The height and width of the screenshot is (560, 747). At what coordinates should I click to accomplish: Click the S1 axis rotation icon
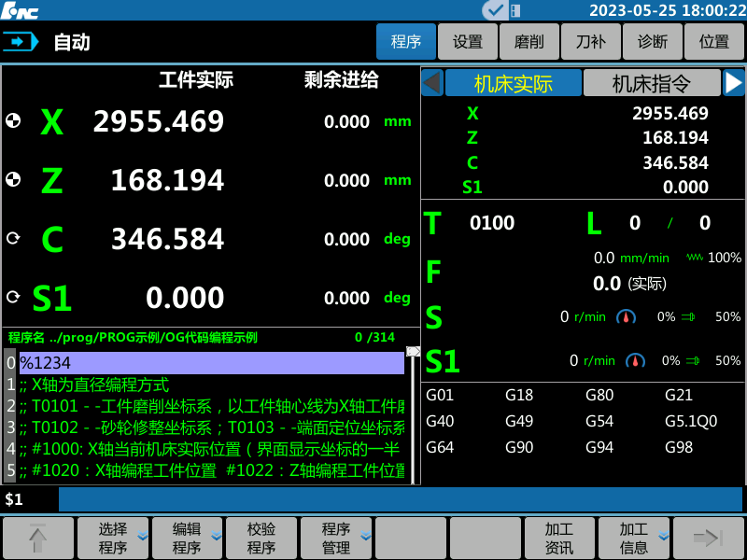[13, 297]
